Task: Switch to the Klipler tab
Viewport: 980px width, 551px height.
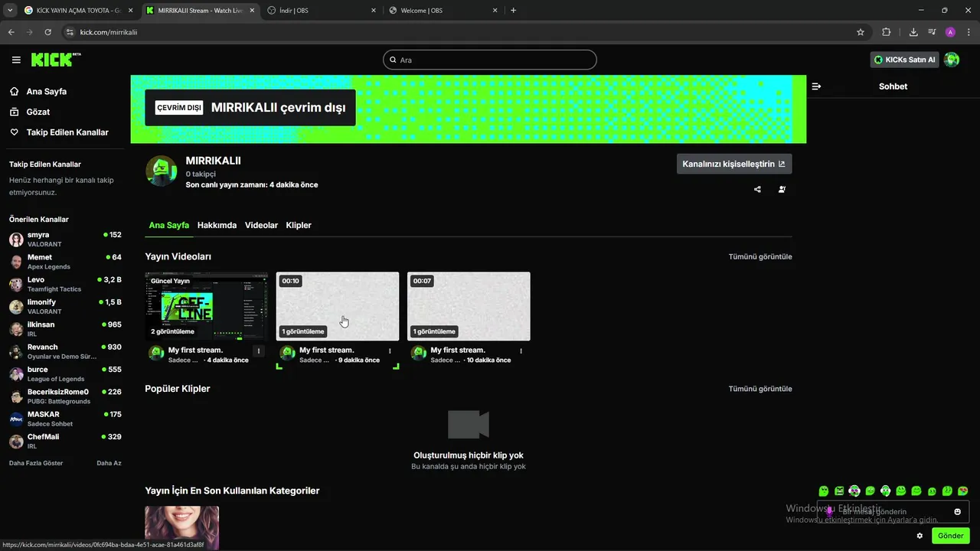Action: tap(299, 225)
